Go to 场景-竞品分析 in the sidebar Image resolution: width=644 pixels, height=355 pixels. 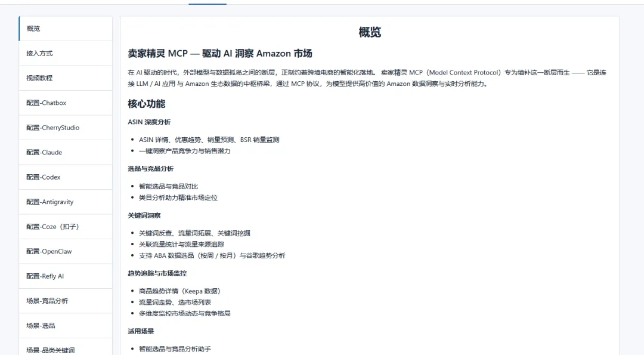pyautogui.click(x=66, y=301)
